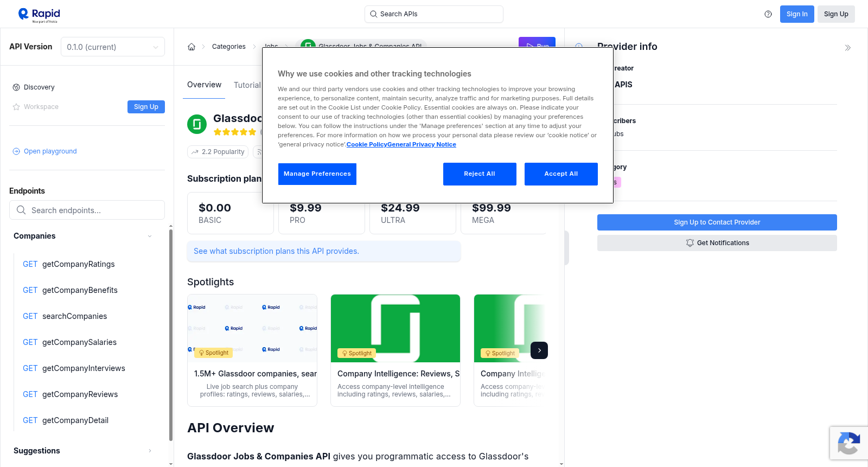Open the Tutorials tab
Image resolution: width=868 pixels, height=467 pixels.
pos(248,85)
